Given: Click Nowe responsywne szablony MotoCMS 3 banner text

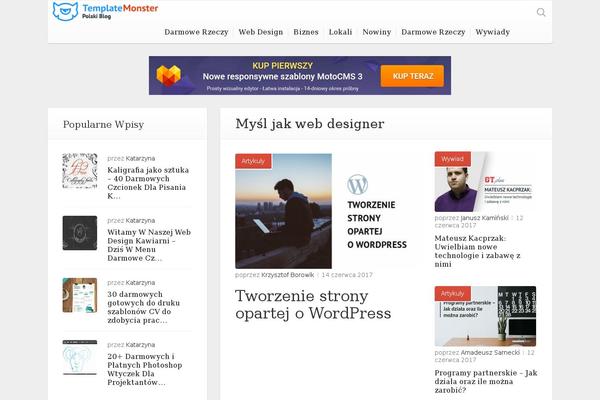Looking at the screenshot, I should [282, 77].
